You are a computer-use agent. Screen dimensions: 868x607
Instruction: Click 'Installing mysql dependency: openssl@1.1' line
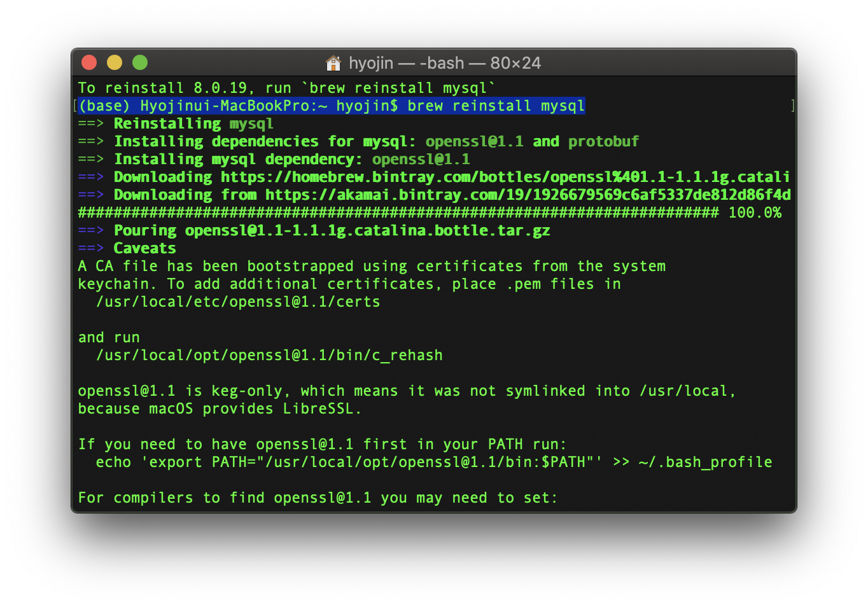tap(274, 159)
